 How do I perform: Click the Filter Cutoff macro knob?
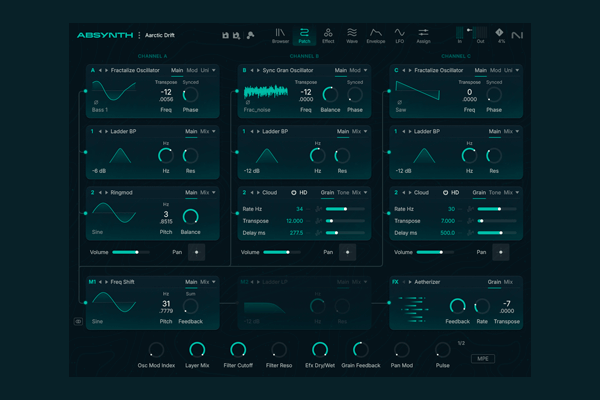[x=238, y=349]
